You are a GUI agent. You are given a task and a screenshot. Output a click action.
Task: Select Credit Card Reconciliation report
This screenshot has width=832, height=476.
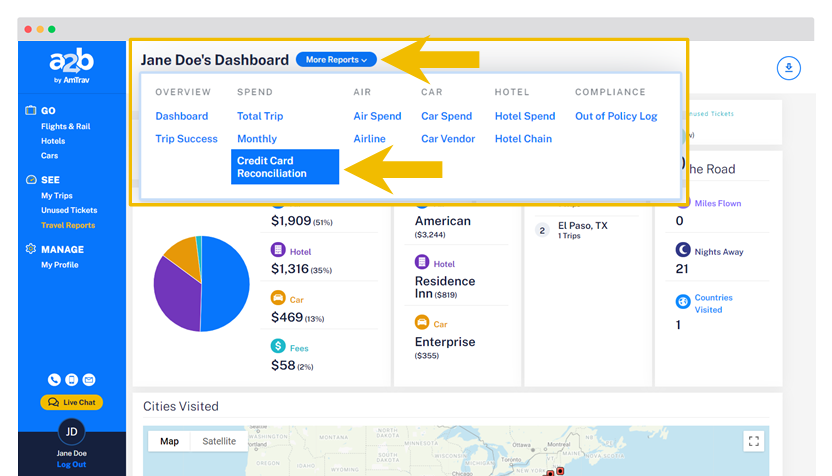point(285,167)
